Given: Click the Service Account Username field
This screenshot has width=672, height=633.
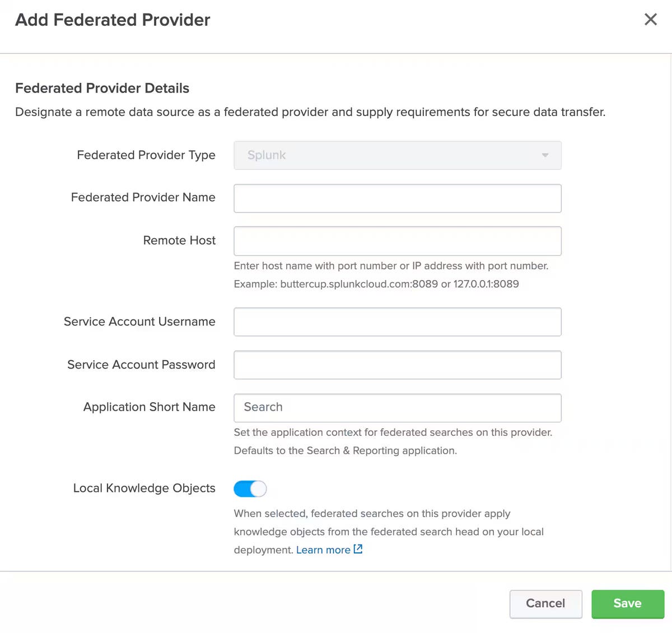Looking at the screenshot, I should pos(397,322).
